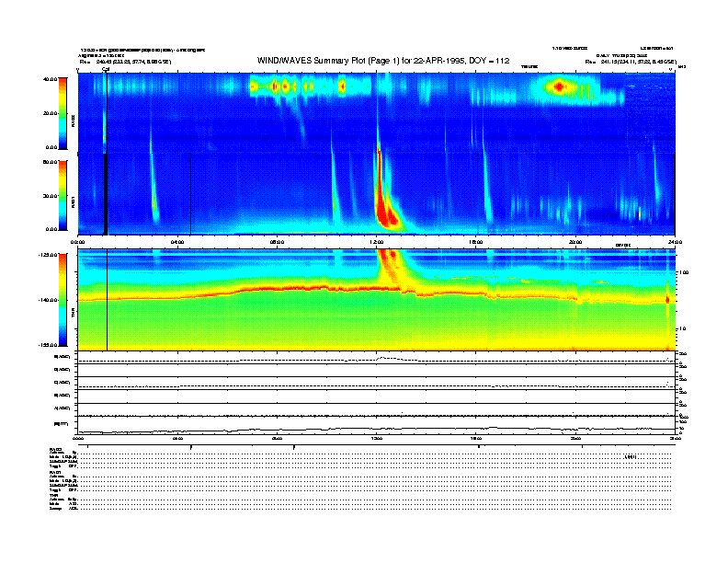Click the RAD2 vertical axis label
The height and width of the screenshot is (563, 728).
[74, 121]
